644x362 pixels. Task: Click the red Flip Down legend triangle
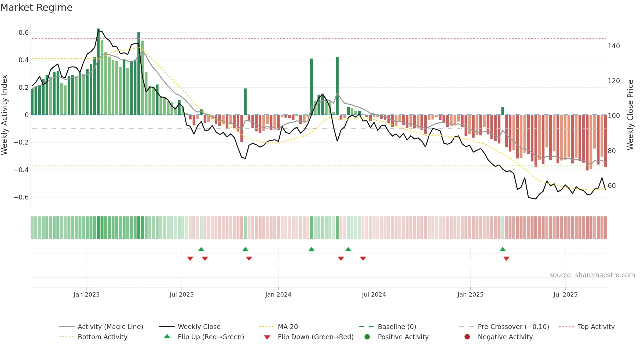click(x=267, y=337)
